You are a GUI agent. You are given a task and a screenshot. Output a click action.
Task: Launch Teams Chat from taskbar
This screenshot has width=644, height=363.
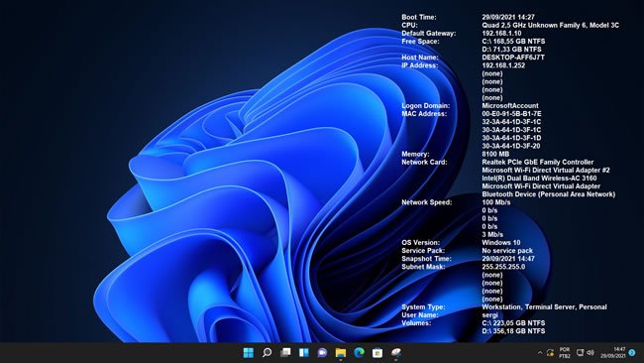322,353
